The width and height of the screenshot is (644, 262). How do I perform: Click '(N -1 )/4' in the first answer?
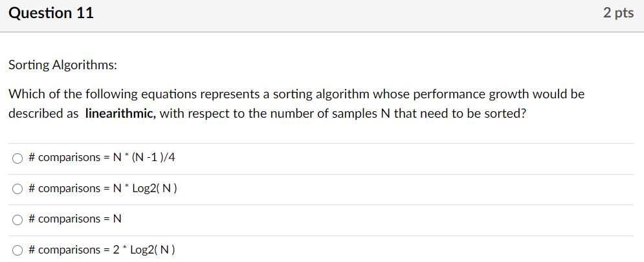click(153, 157)
